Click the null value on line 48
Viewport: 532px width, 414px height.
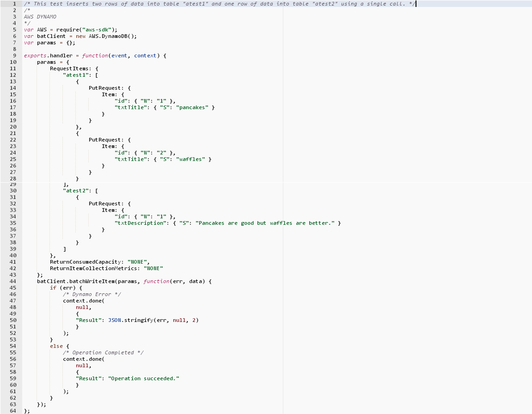coord(82,307)
